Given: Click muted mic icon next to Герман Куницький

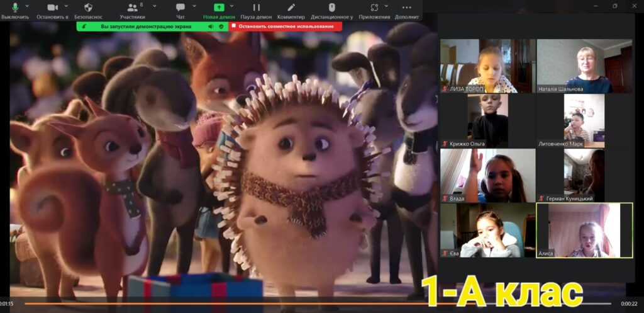Looking at the screenshot, I should (x=541, y=198).
